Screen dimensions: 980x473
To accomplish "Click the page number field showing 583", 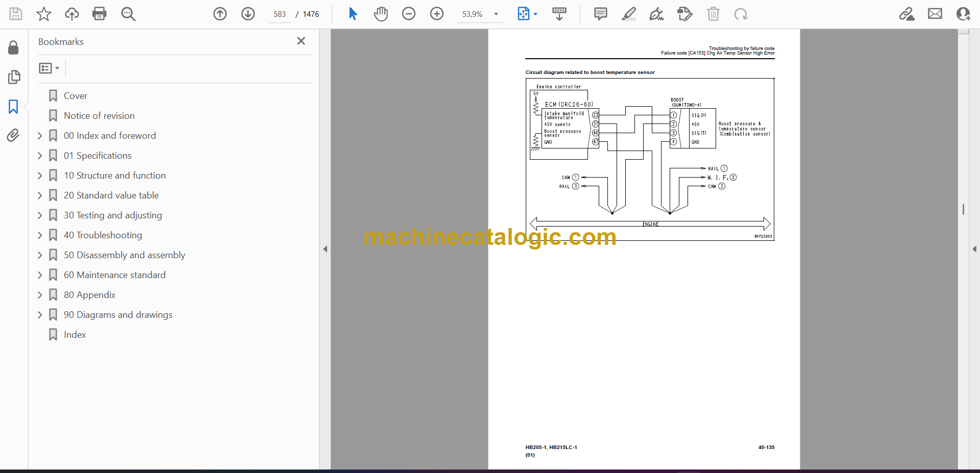I will 280,14.
